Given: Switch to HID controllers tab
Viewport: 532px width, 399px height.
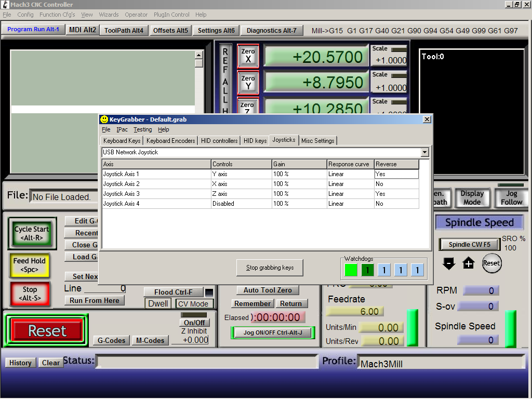Looking at the screenshot, I should click(219, 141).
